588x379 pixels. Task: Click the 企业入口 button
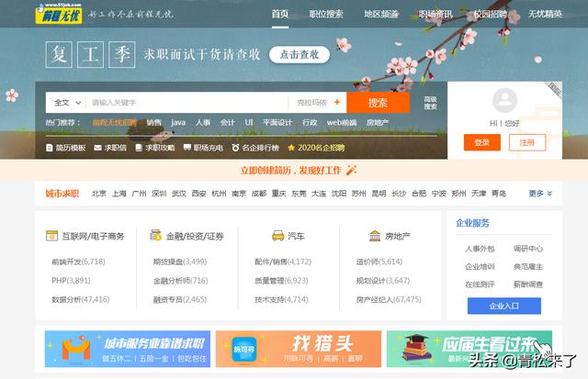(x=503, y=306)
